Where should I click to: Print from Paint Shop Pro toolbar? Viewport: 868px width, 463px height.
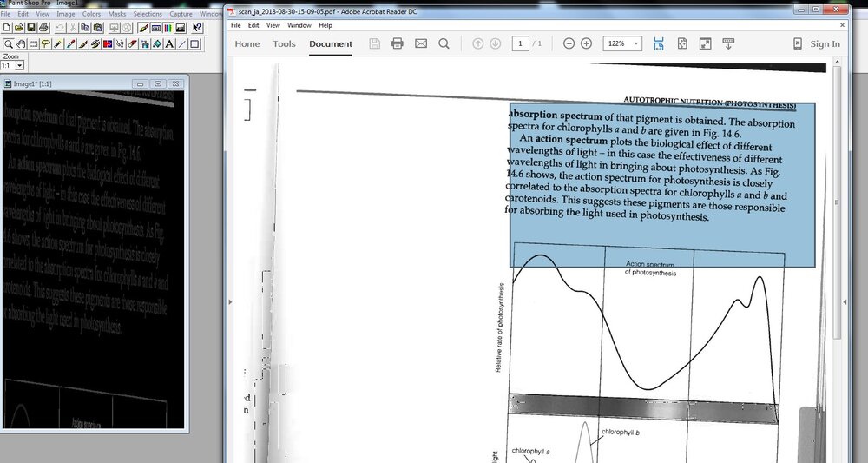pyautogui.click(x=43, y=28)
